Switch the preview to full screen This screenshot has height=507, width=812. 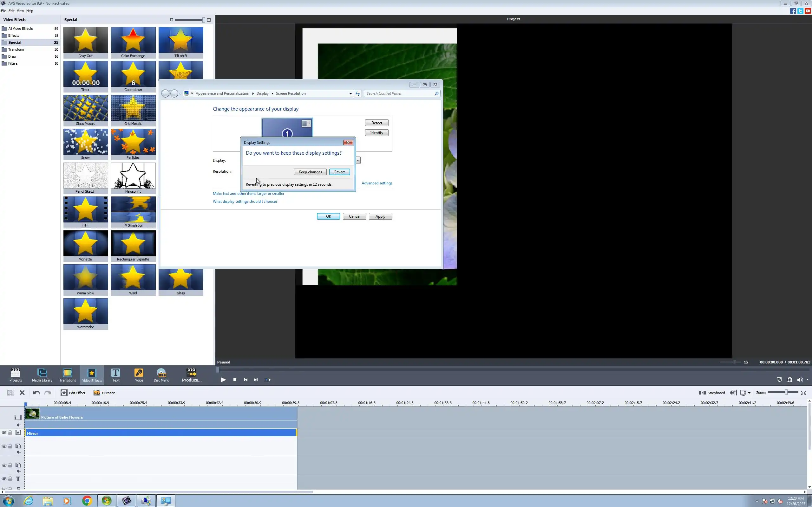click(779, 380)
